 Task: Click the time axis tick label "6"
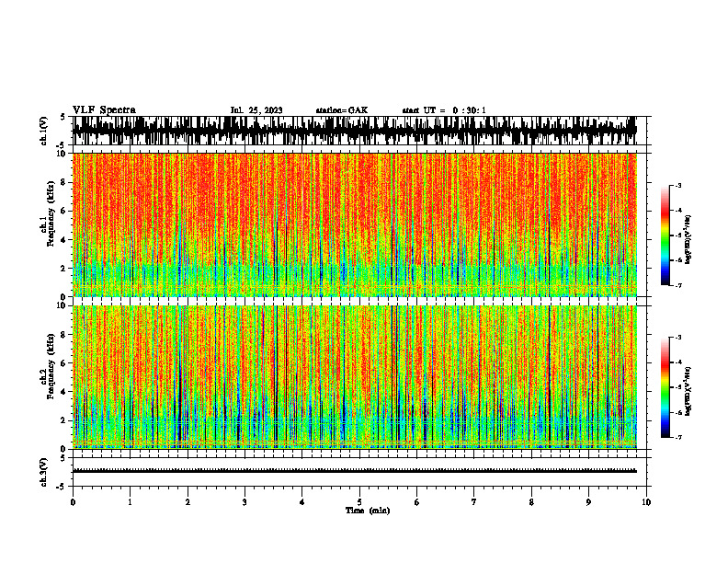coord(417,502)
